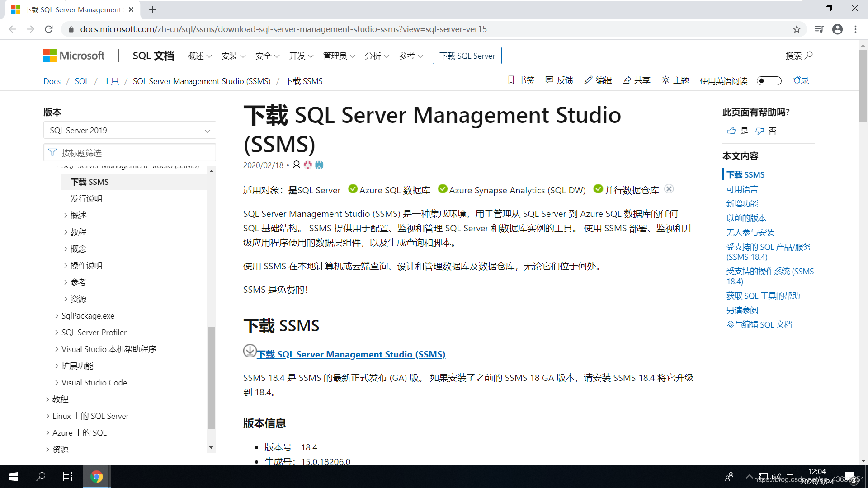The height and width of the screenshot is (488, 868).
Task: Open Task View on the taskbar
Action: click(68, 477)
